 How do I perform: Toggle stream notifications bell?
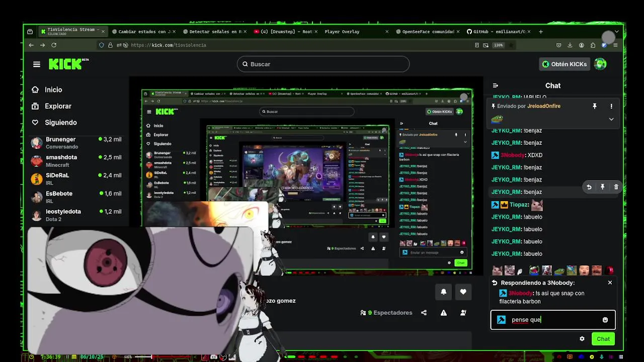click(443, 292)
